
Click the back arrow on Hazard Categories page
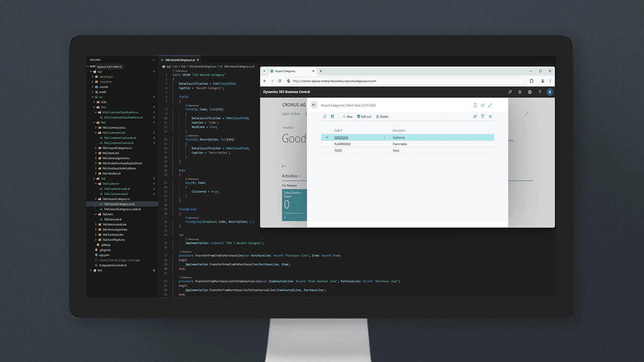point(314,105)
